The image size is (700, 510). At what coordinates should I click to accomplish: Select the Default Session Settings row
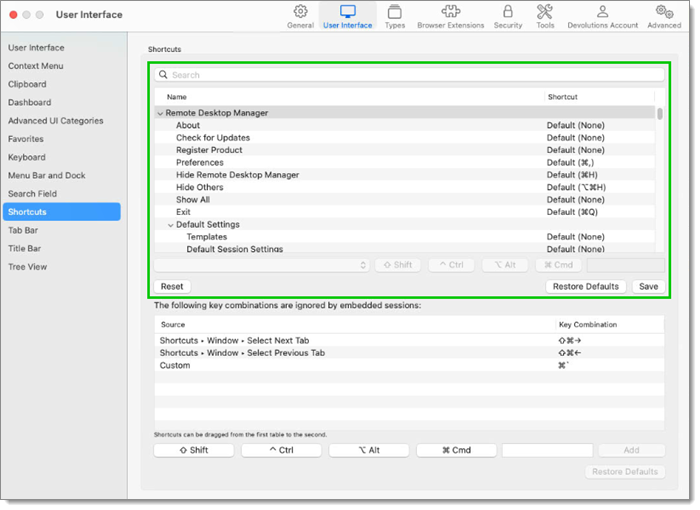click(x=405, y=249)
